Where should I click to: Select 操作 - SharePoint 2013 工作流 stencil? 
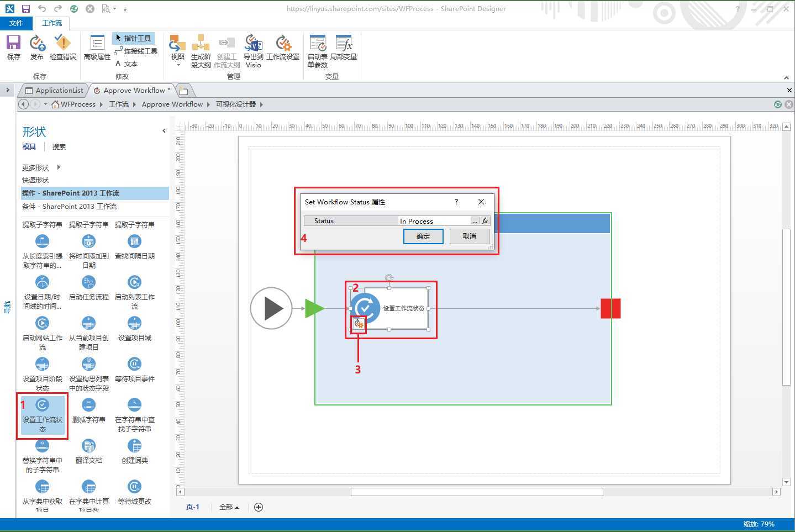point(94,193)
